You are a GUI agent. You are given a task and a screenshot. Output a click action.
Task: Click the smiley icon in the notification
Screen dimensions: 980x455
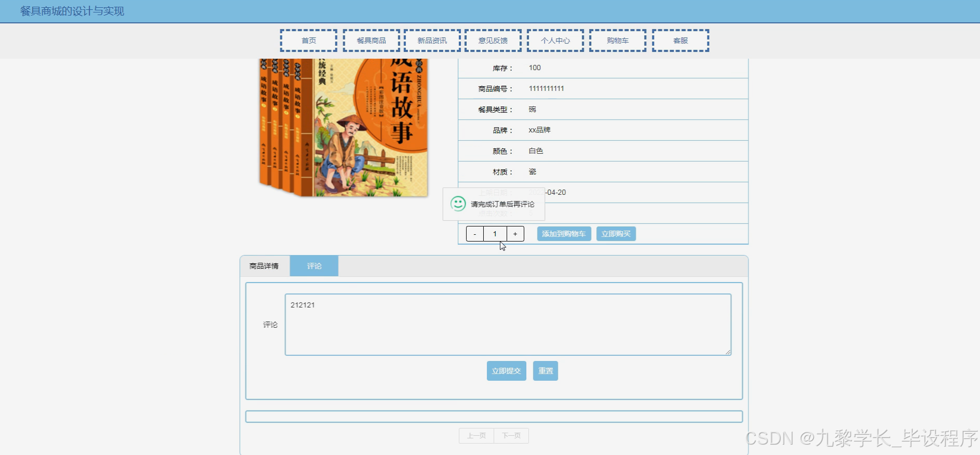458,204
